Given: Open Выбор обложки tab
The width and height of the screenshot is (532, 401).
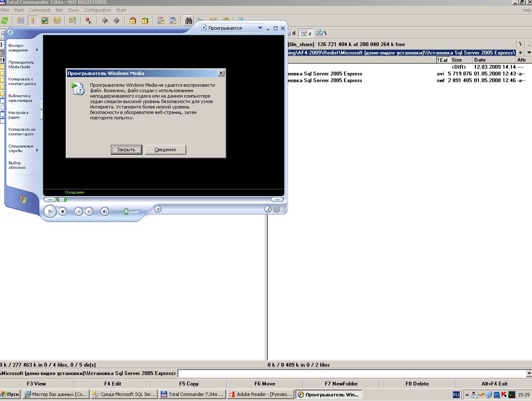Looking at the screenshot, I should pos(17,165).
